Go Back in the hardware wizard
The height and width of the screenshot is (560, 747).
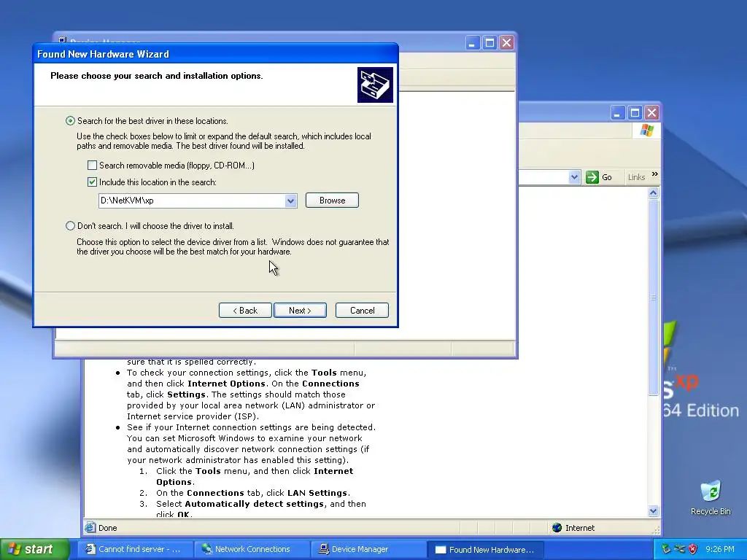245,311
